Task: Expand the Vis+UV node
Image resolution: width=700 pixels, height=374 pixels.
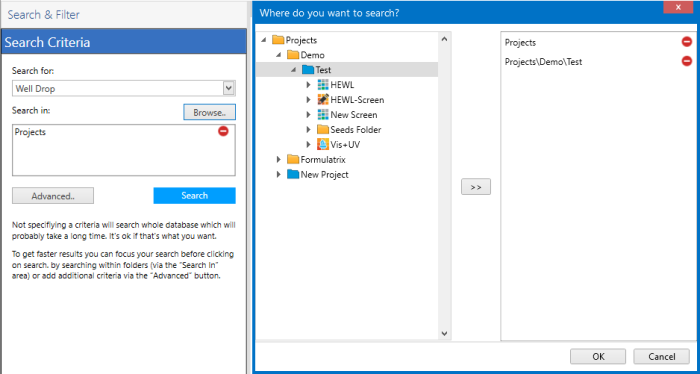Action: pyautogui.click(x=308, y=145)
